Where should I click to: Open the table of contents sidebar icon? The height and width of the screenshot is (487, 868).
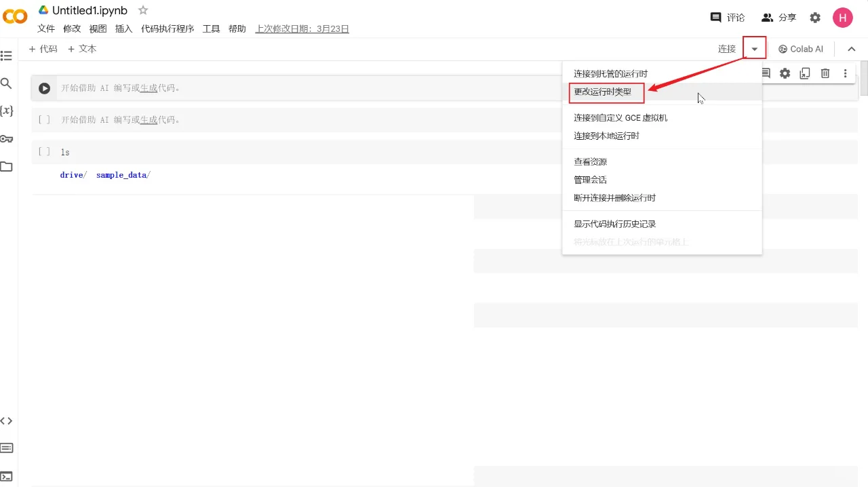pyautogui.click(x=6, y=56)
